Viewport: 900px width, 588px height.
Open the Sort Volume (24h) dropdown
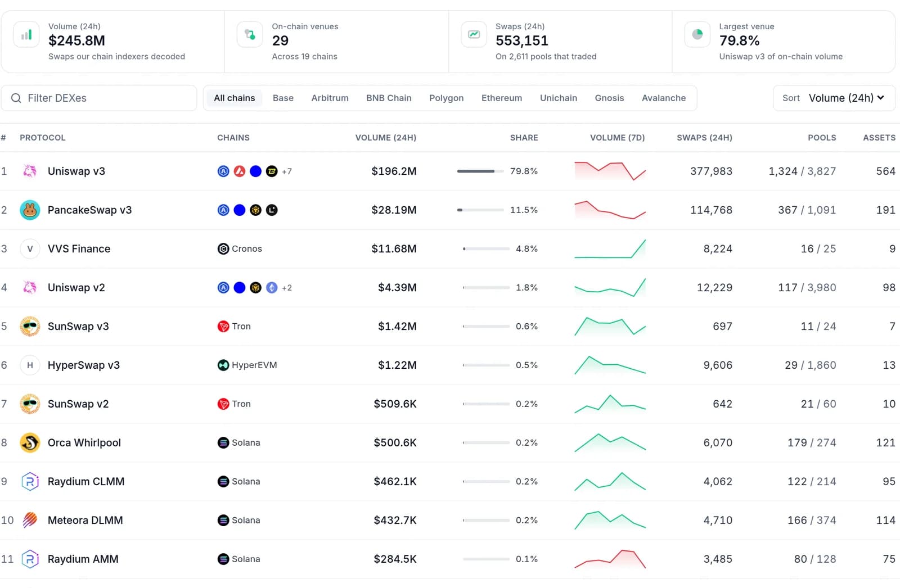click(x=834, y=98)
